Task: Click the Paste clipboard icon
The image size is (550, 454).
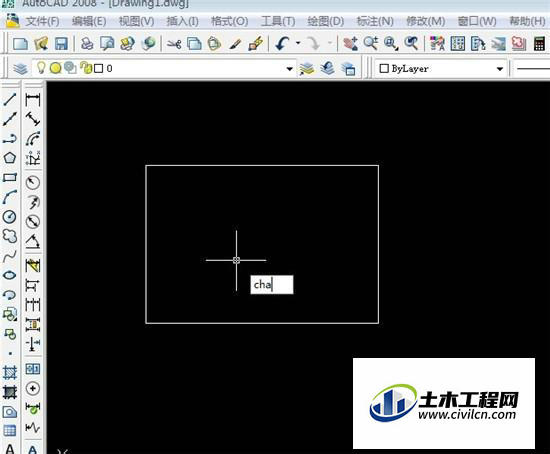Action: [214, 44]
